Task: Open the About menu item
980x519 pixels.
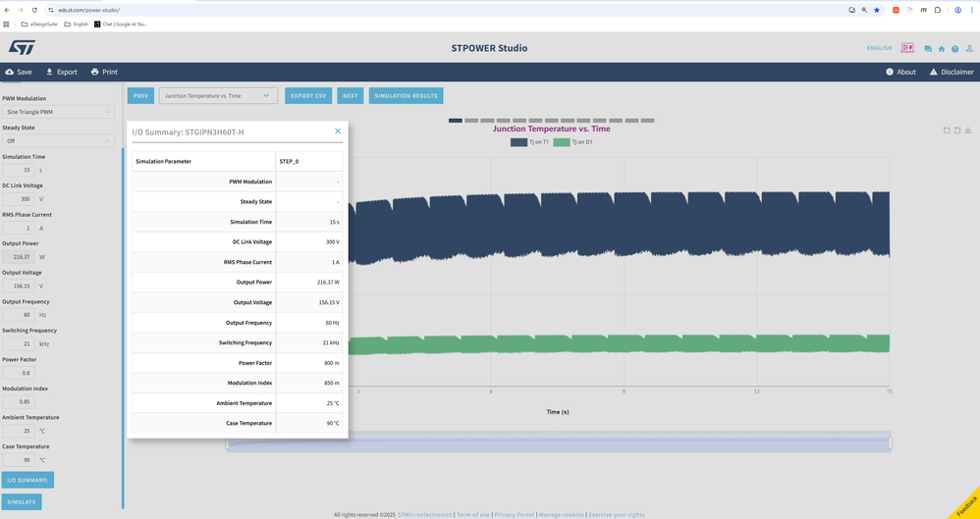Action: 900,72
